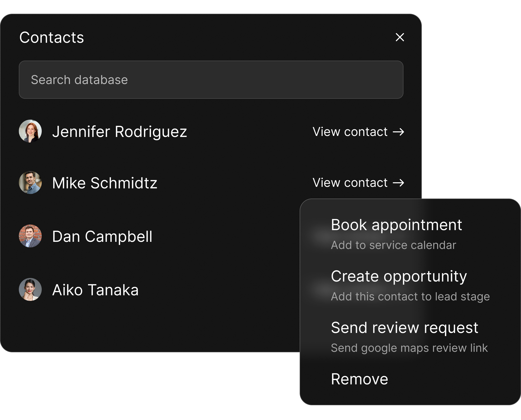Pick the Send review request option
Viewport: 521px width, 420px height.
[404, 328]
